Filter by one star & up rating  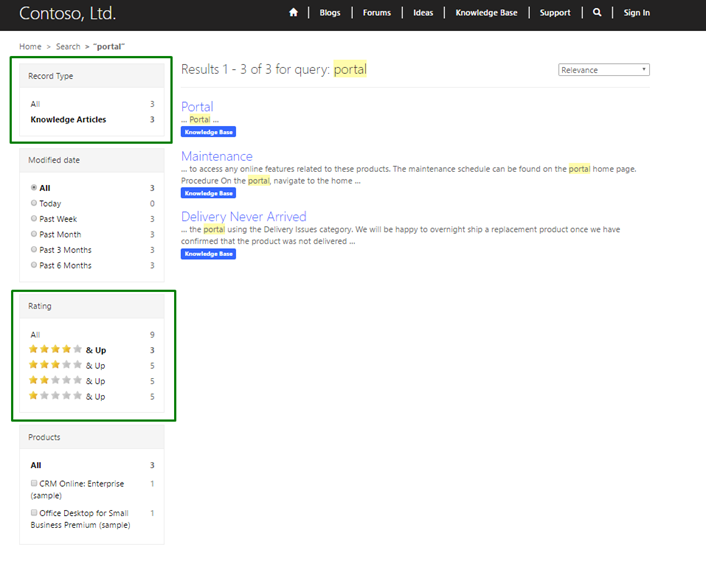[67, 397]
